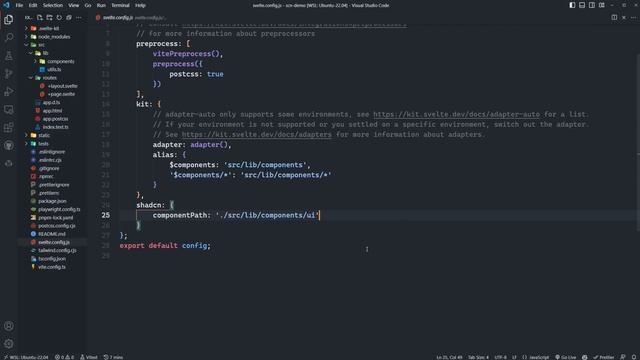Image resolution: width=640 pixels, height=360 pixels.
Task: Open the Help menu
Action: 140,5
